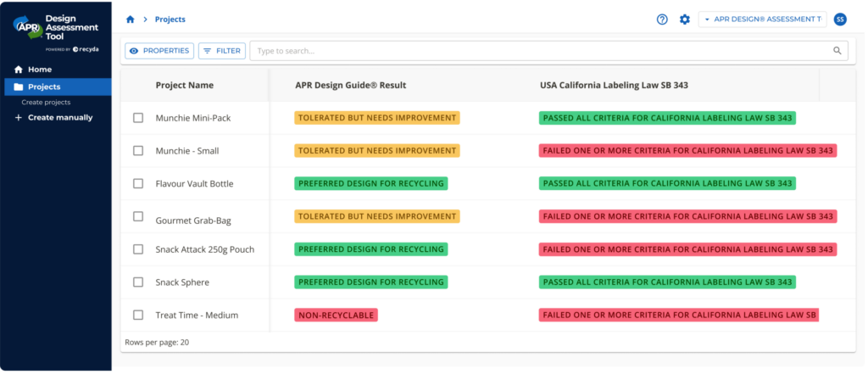Viewport: 868px width, 380px height.
Task: Click Munchie - Small's Failed Criteria badge
Action: pos(687,151)
